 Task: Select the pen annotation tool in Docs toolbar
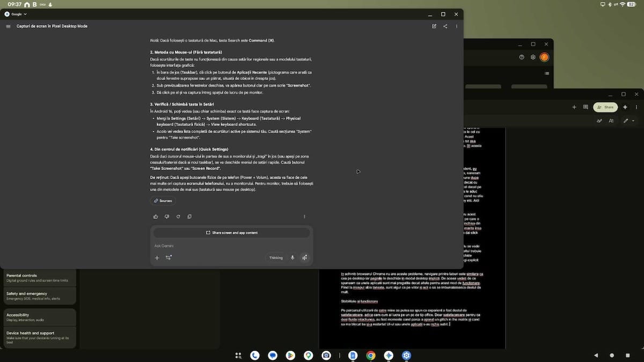[x=626, y=121]
